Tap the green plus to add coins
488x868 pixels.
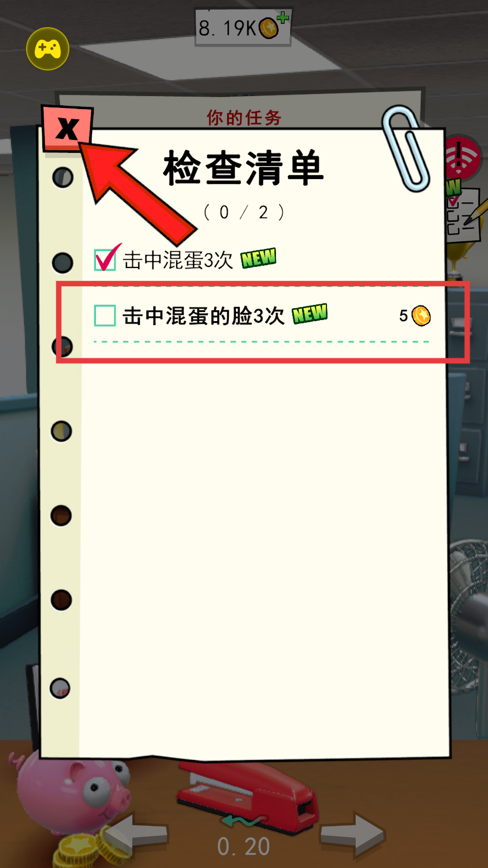(283, 18)
